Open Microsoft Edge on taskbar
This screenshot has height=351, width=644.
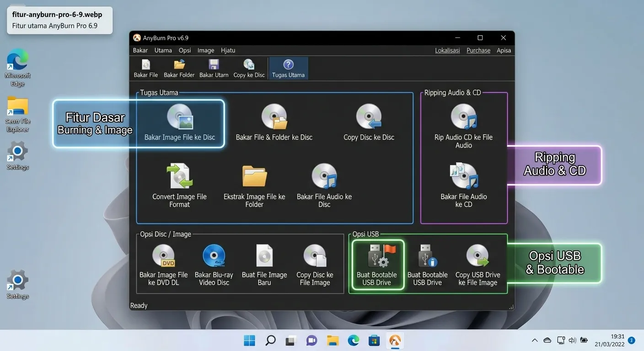tap(353, 340)
